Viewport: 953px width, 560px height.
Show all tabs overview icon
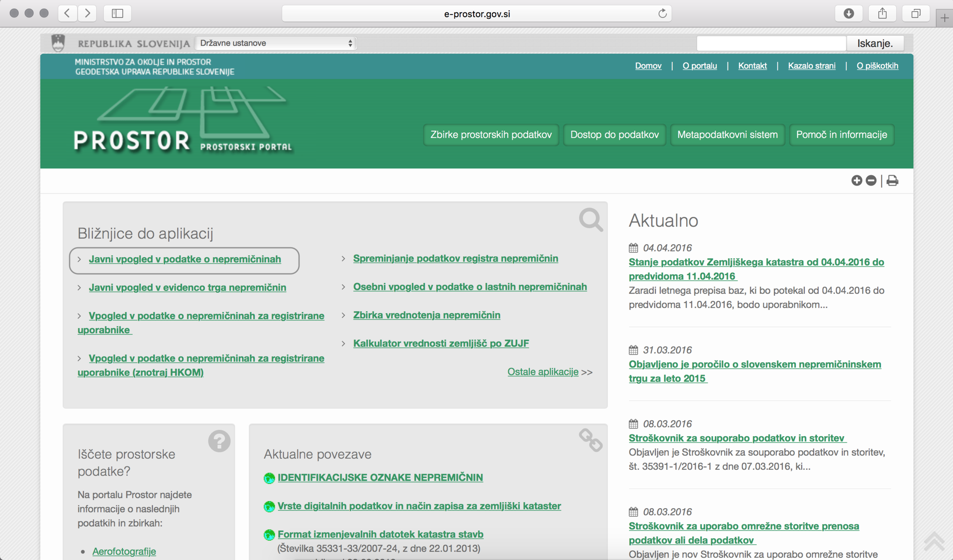tap(916, 14)
